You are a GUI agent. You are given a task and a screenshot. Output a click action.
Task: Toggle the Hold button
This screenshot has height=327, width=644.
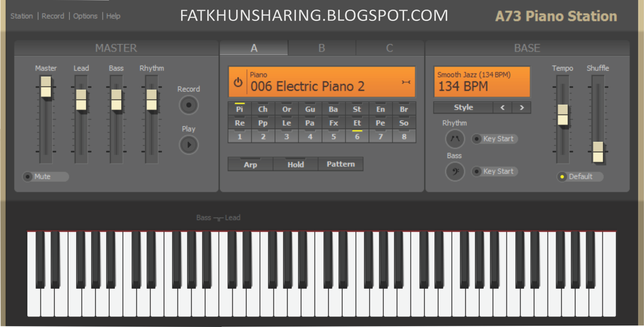pos(295,164)
